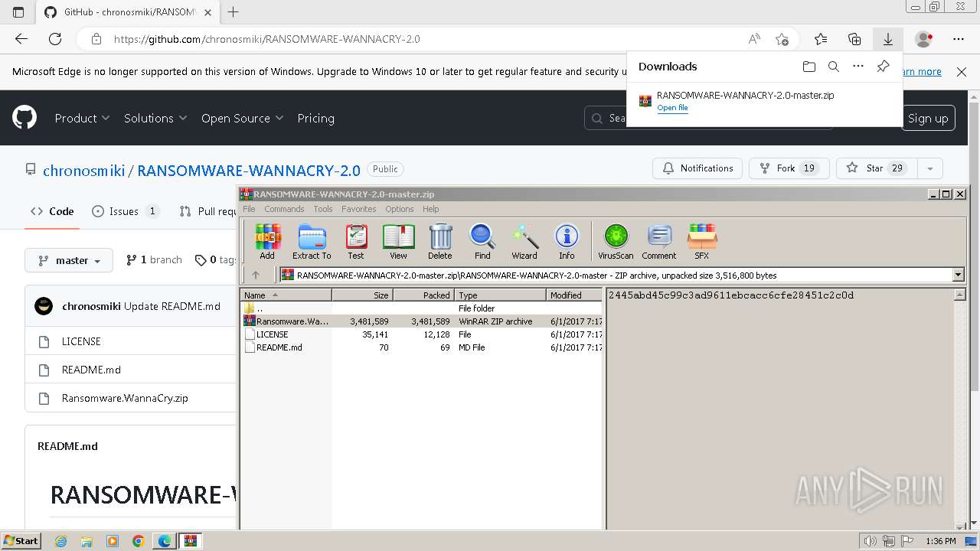Open Edge Collections icon
This screenshot has height=551, width=980.
click(x=854, y=39)
